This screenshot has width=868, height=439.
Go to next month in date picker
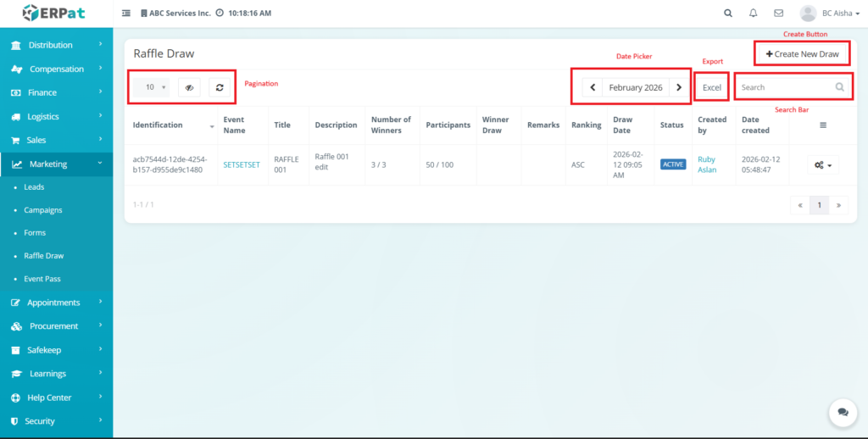679,87
